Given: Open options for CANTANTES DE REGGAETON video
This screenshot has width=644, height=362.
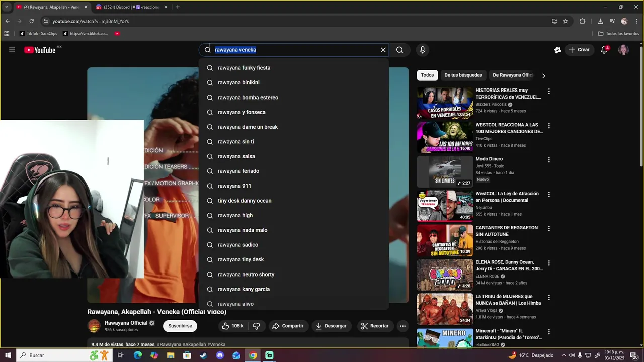Looking at the screenshot, I should [x=549, y=229].
